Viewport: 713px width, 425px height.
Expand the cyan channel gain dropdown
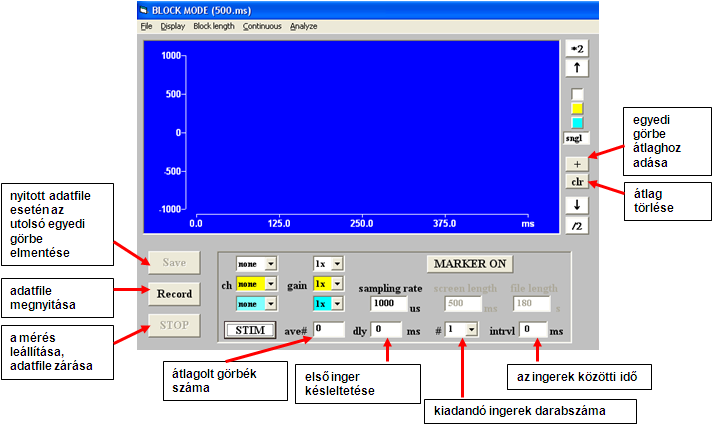click(x=337, y=304)
